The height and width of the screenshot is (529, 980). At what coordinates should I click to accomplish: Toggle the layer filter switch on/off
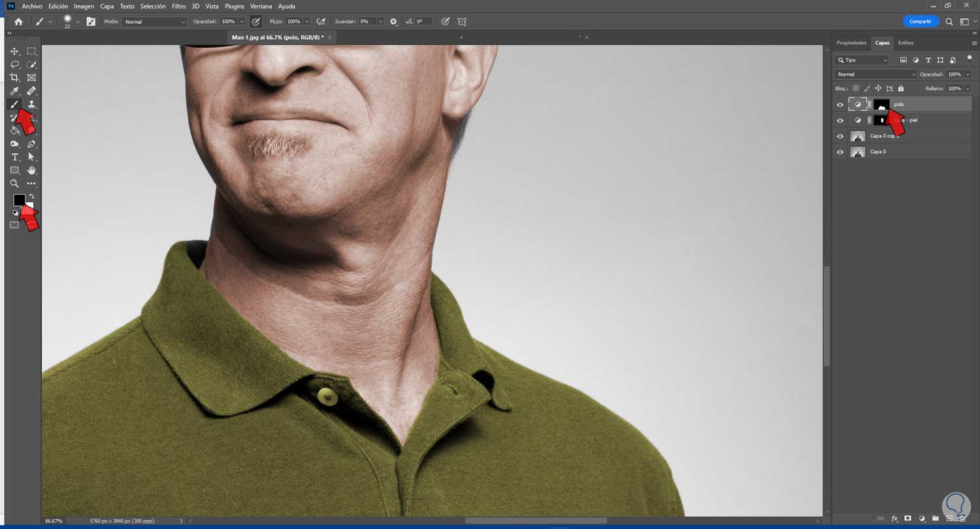(969, 58)
